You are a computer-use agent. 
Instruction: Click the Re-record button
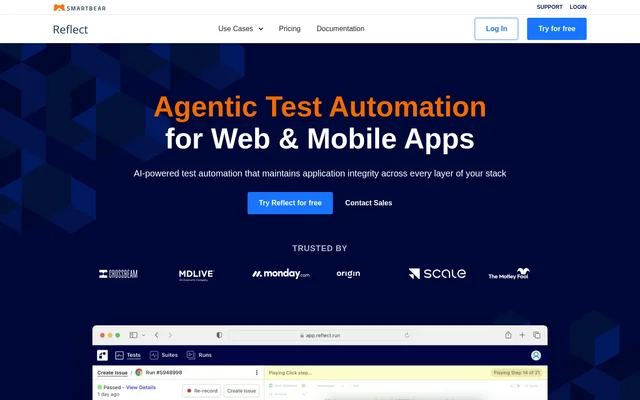(202, 391)
